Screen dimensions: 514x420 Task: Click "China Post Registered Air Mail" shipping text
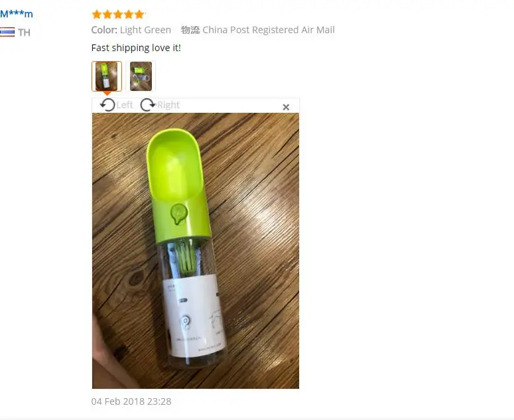pyautogui.click(x=269, y=30)
